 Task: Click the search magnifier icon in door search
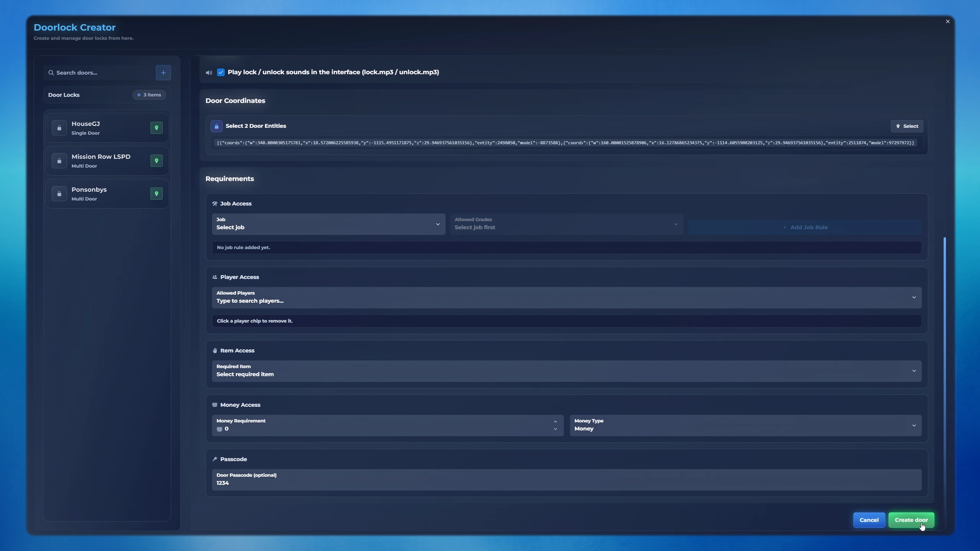point(51,73)
